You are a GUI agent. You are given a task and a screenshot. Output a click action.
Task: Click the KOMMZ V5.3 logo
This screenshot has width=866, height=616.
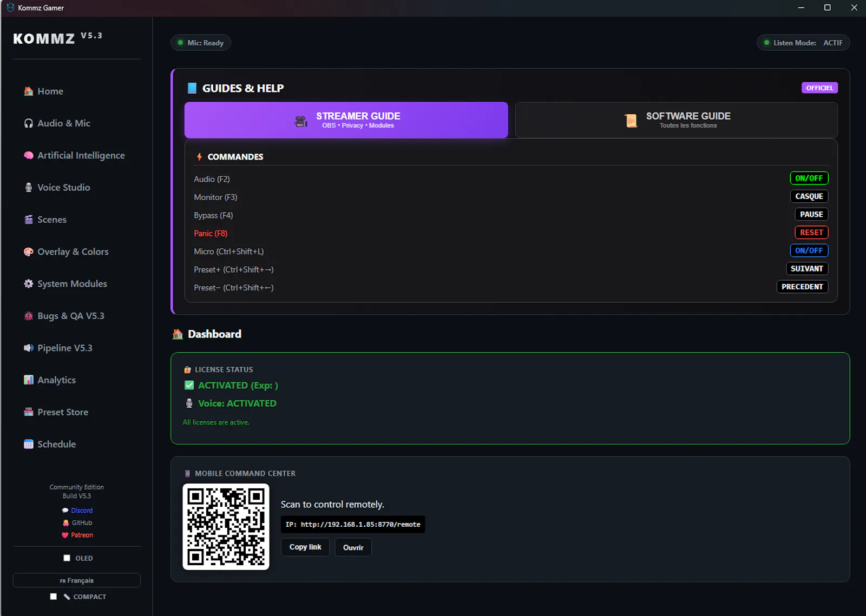(x=57, y=38)
